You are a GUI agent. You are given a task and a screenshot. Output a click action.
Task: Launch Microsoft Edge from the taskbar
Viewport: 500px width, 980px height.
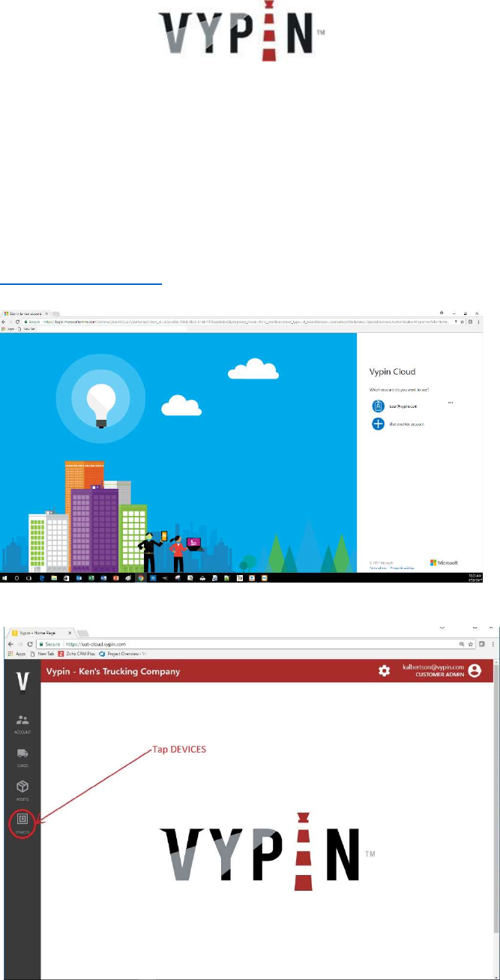click(x=41, y=578)
